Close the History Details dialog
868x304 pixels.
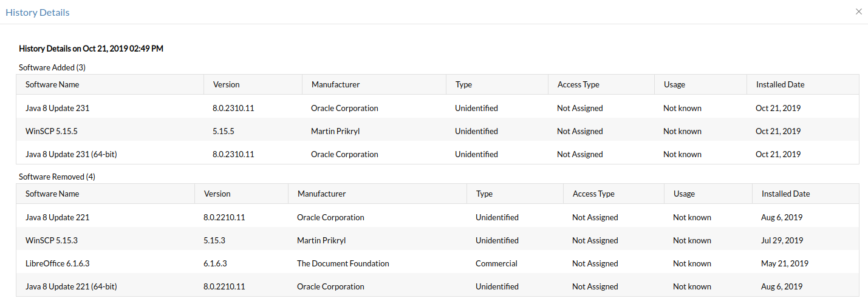point(858,12)
